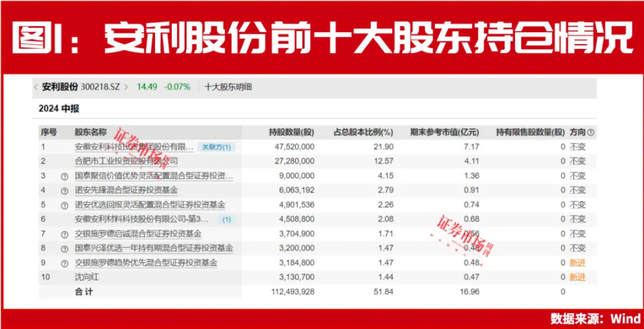Sort by 序号 column header
The image size is (644, 329).
point(48,133)
